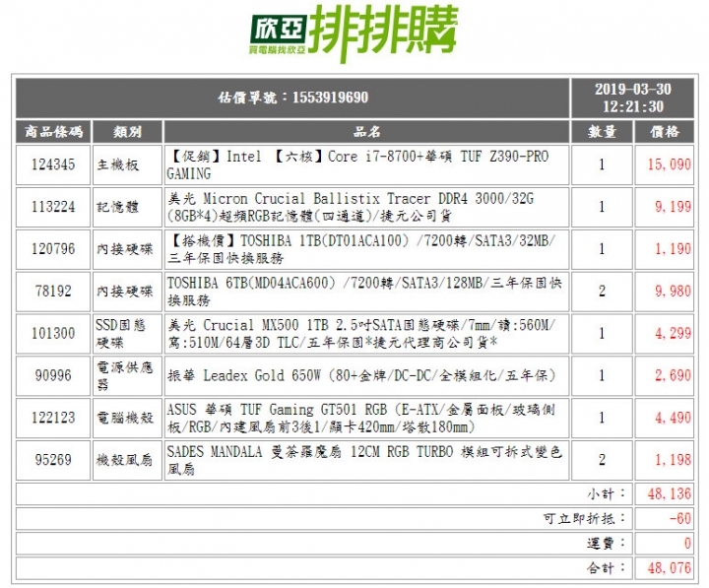The width and height of the screenshot is (709, 588).
Task: Click the 品名 column header
Action: pyautogui.click(x=366, y=132)
